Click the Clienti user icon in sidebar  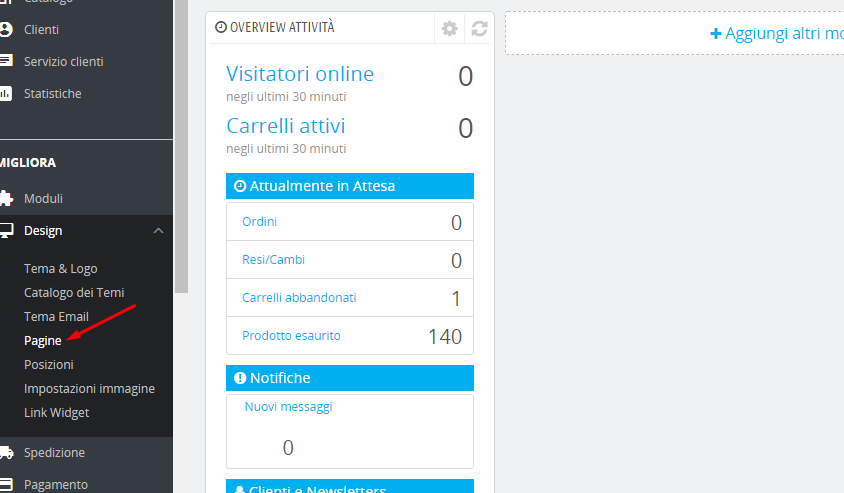pyautogui.click(x=6, y=30)
